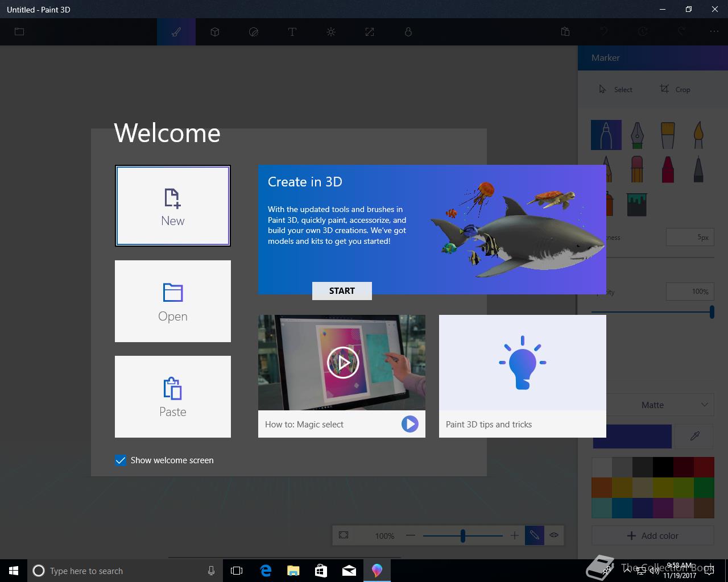Viewport: 728px width, 582px height.
Task: Click the Open tile on Welcome screen
Action: coord(173,301)
